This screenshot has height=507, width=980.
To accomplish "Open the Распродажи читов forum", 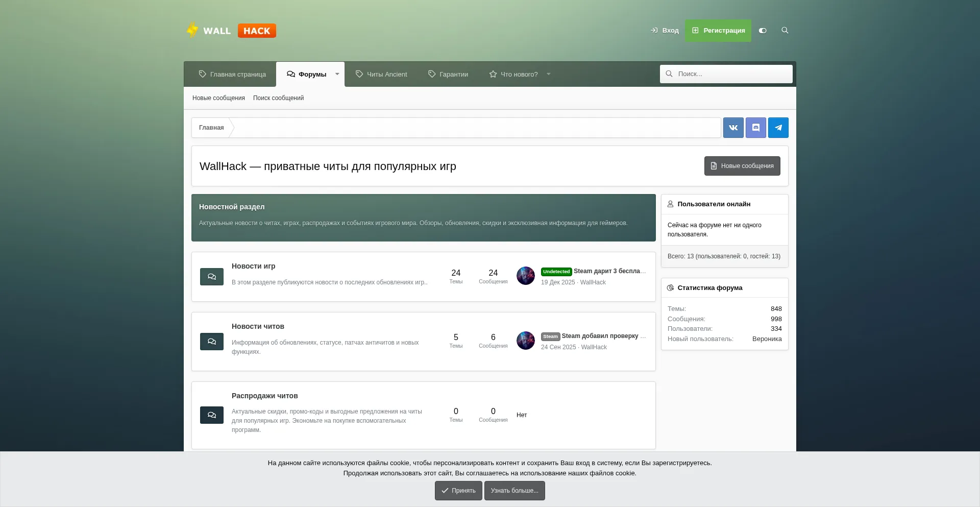I will pyautogui.click(x=264, y=396).
